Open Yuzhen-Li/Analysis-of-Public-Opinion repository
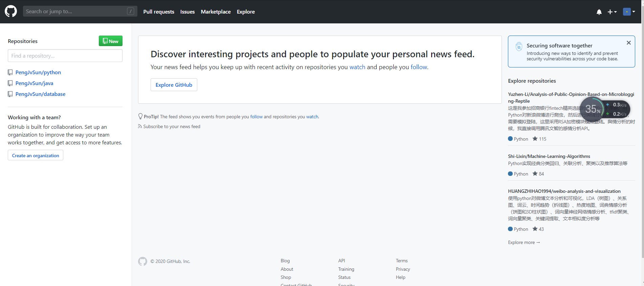The image size is (644, 286). 571,98
